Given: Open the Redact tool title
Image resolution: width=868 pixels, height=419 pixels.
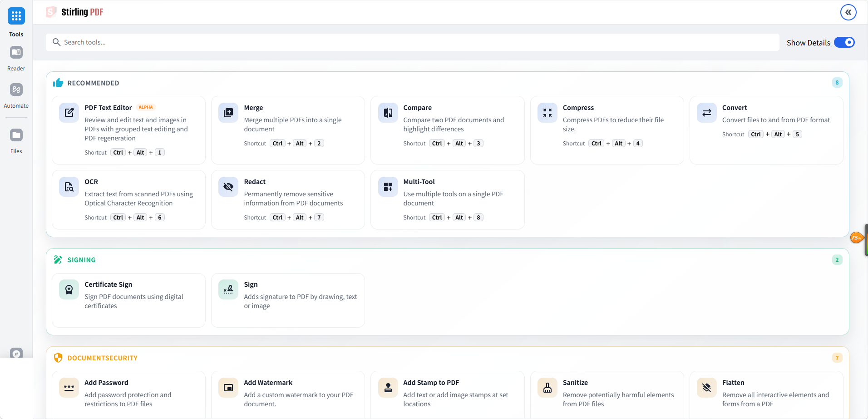Looking at the screenshot, I should click(255, 182).
